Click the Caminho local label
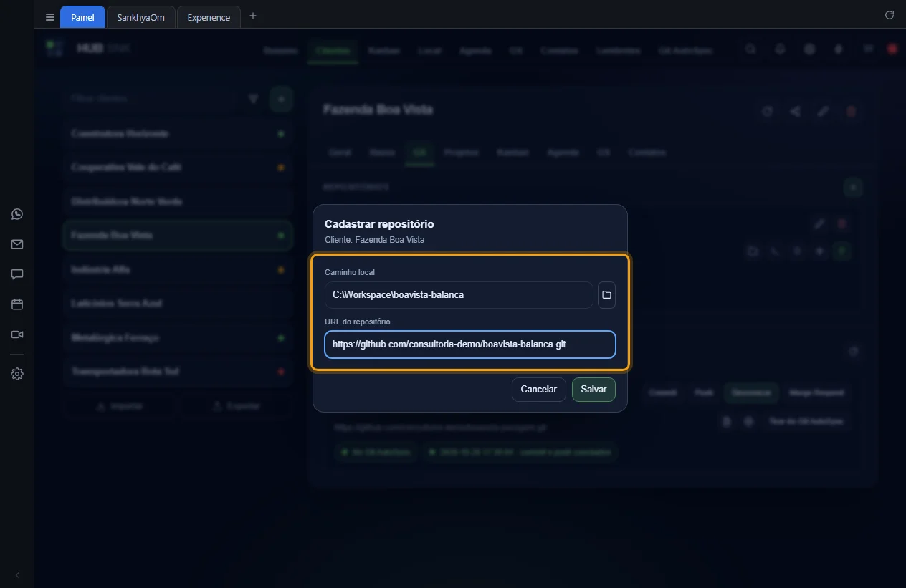The height and width of the screenshot is (588, 906). coord(350,272)
